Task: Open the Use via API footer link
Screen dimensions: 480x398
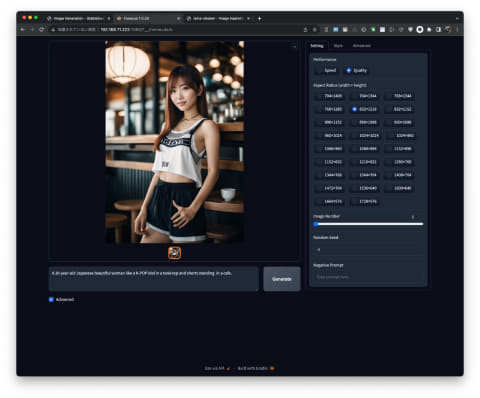Action: (217, 368)
